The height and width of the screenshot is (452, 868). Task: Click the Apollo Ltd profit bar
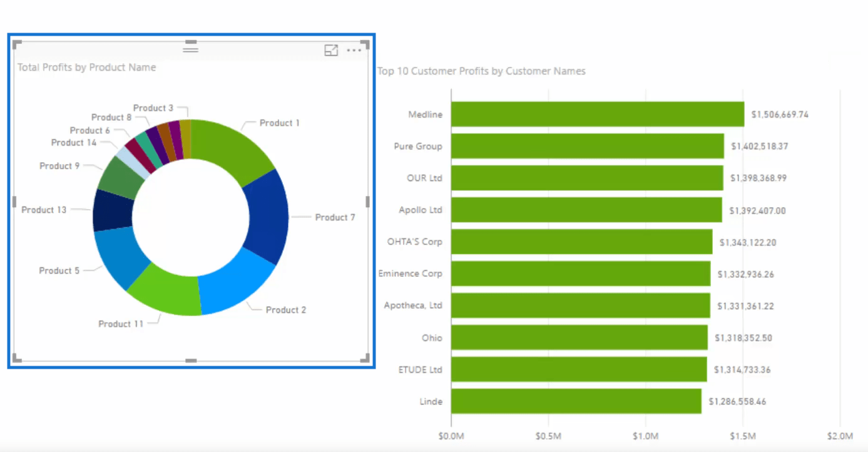click(586, 210)
